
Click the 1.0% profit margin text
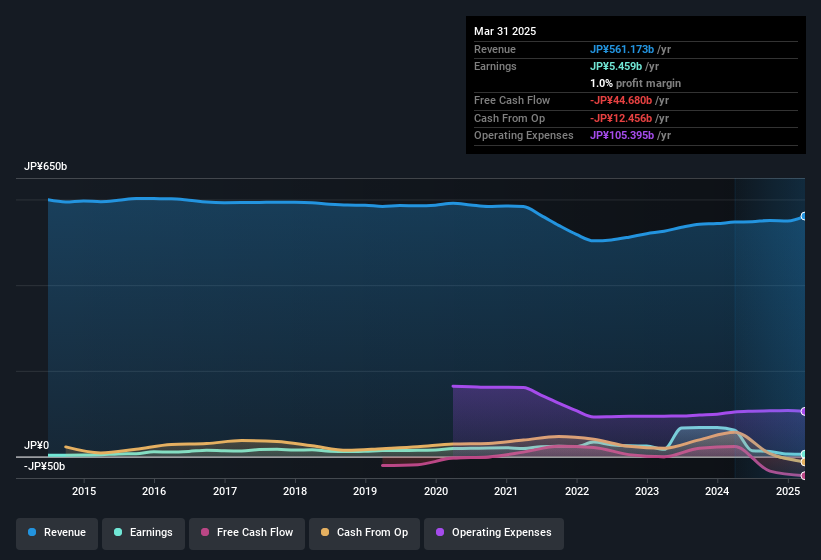636,83
